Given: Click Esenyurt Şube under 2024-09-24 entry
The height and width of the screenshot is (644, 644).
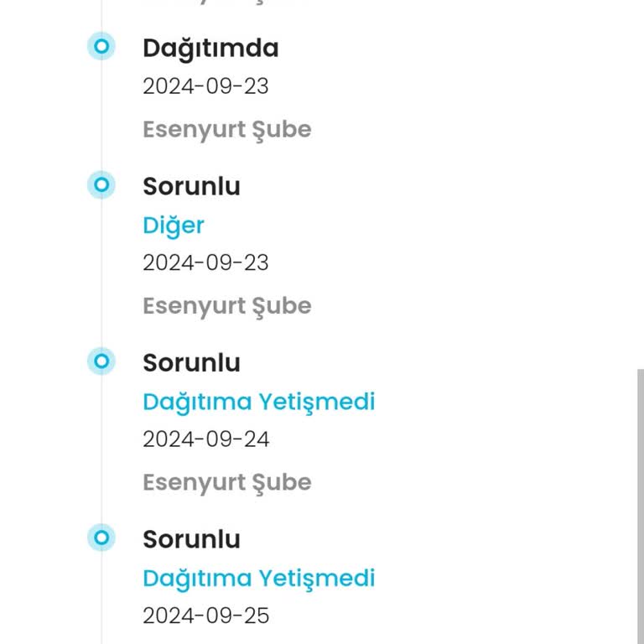Looking at the screenshot, I should (x=227, y=483).
